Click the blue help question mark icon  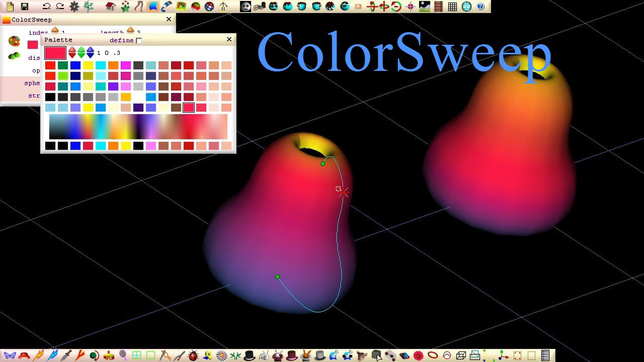[480, 7]
